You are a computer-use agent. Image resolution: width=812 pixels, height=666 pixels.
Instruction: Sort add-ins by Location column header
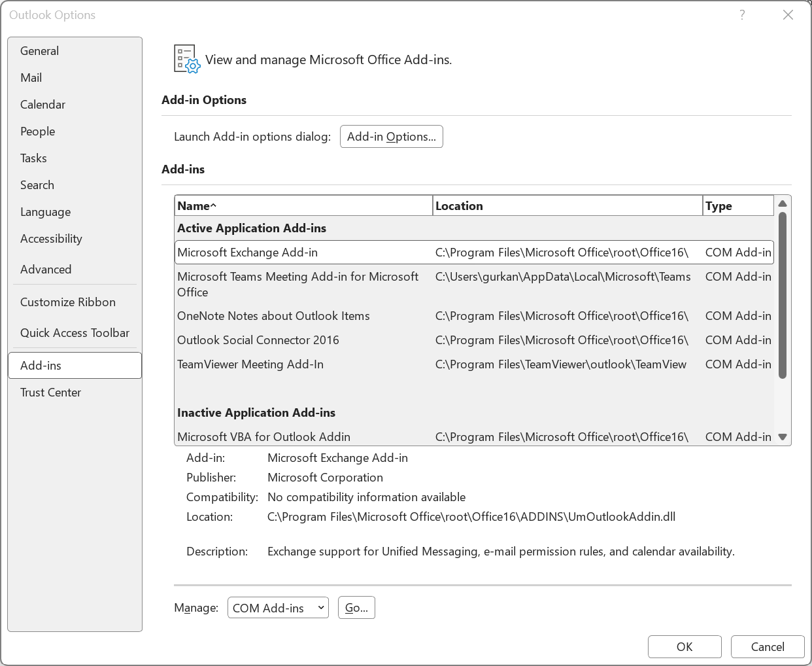click(x=568, y=206)
